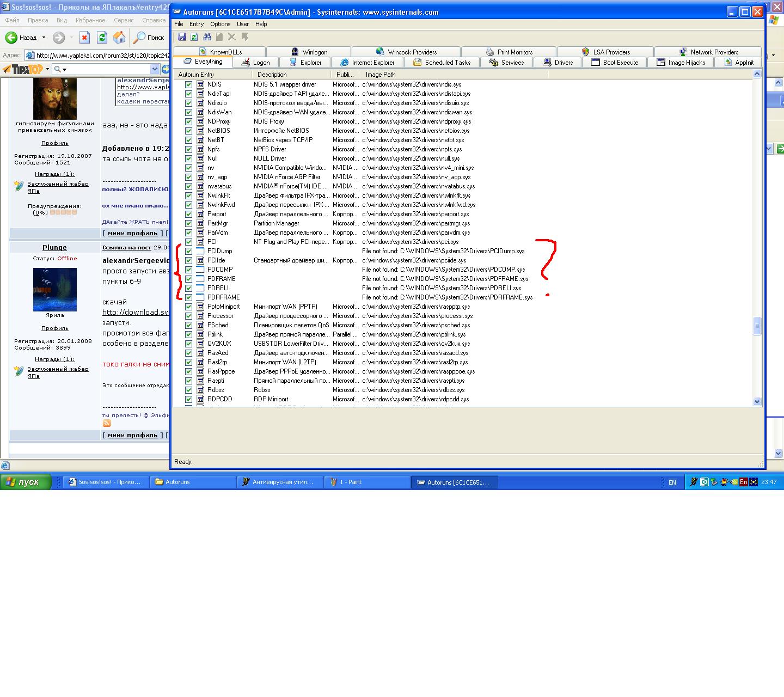The image size is (784, 697).
Task: Open the Start button on the taskbar
Action: click(x=26, y=482)
